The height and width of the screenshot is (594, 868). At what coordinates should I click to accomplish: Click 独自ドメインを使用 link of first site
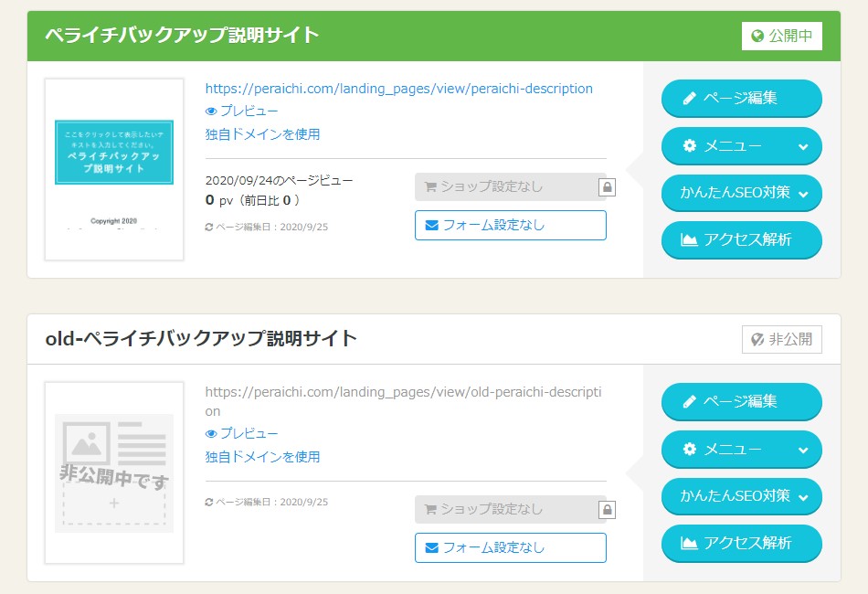(262, 134)
